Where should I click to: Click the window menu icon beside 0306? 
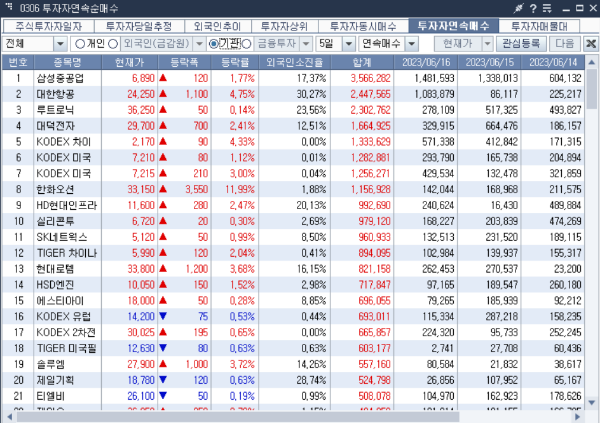coord(9,7)
